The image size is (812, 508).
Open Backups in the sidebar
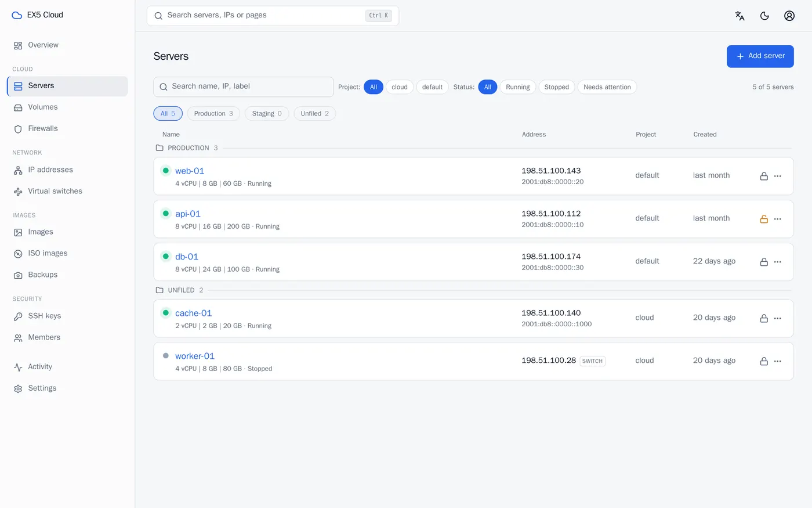(x=67, y=275)
